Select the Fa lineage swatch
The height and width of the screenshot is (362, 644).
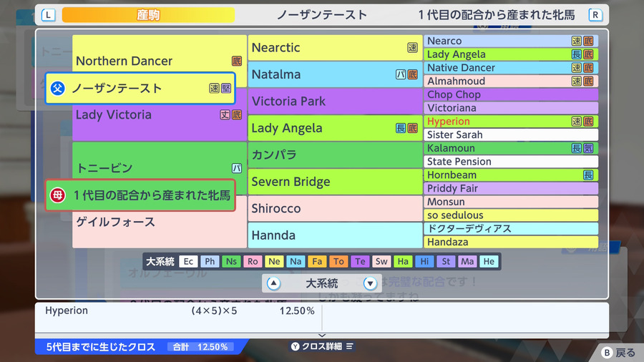[x=317, y=261]
